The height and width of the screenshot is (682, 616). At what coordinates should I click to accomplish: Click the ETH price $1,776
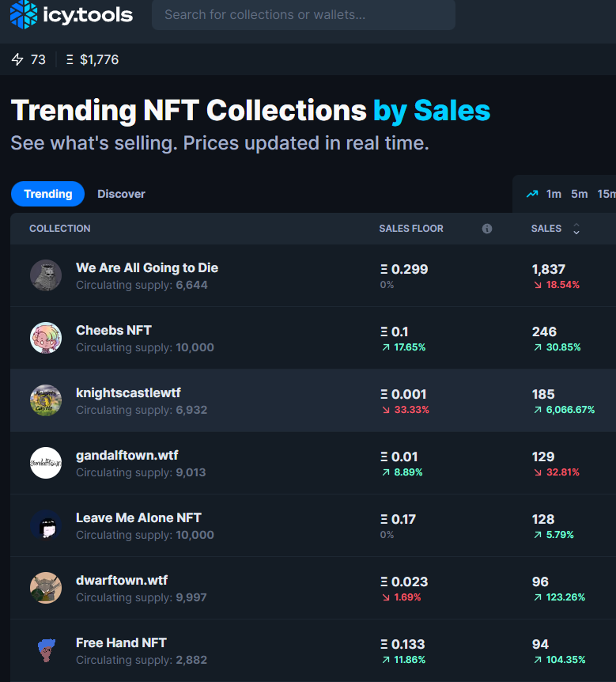99,59
